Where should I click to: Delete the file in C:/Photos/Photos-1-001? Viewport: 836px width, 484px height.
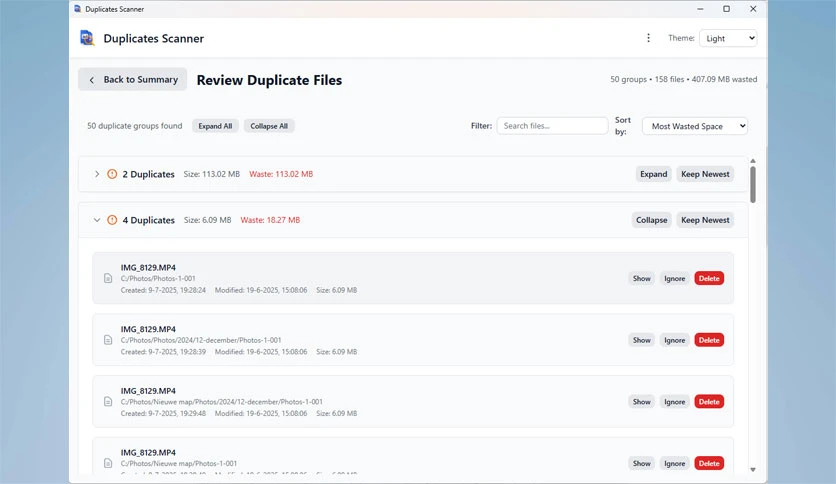click(709, 278)
